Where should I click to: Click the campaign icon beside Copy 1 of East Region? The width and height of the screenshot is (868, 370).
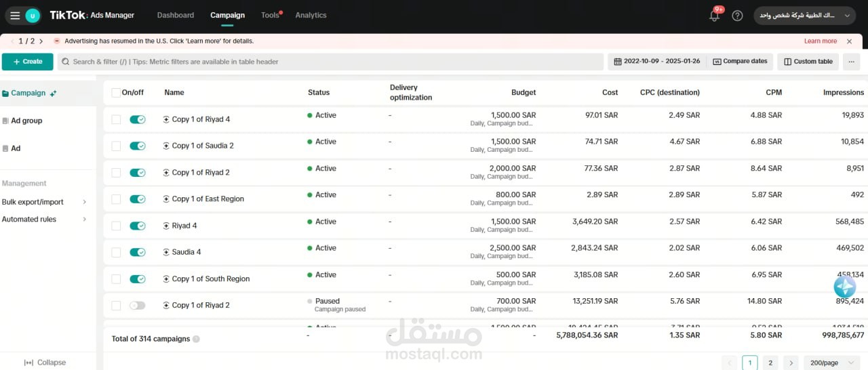point(166,199)
